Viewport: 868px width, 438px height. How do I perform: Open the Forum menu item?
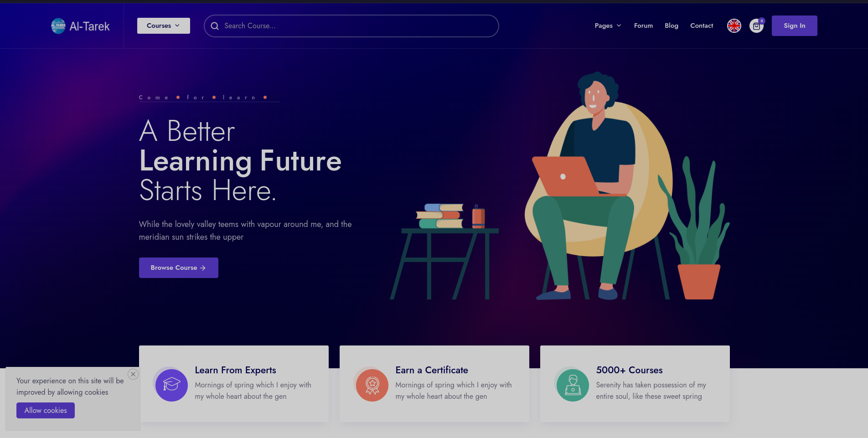[x=643, y=26]
